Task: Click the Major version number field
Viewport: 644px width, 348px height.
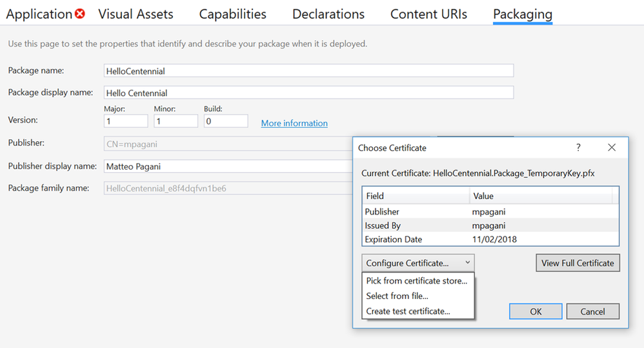Action: pyautogui.click(x=126, y=121)
